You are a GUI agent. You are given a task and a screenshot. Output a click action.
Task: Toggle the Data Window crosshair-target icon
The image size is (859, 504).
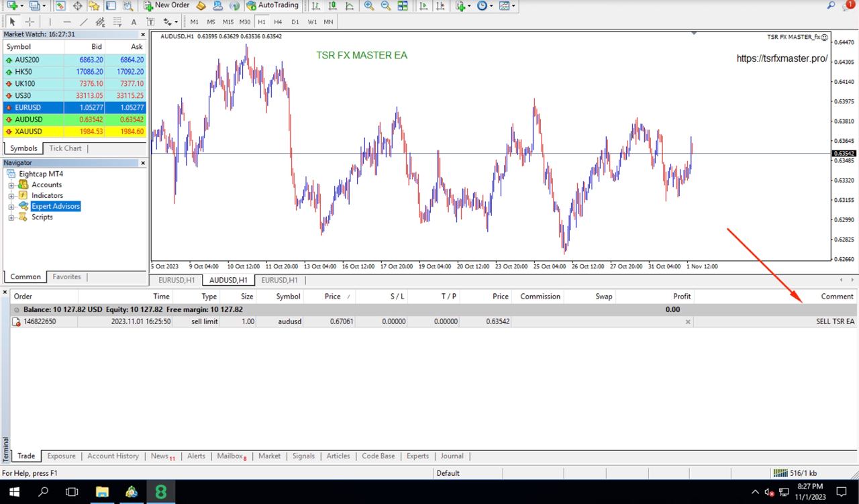click(x=77, y=5)
